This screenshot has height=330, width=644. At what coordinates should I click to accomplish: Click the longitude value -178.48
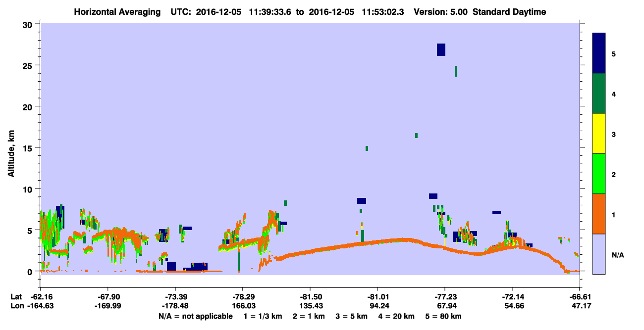(x=175, y=306)
